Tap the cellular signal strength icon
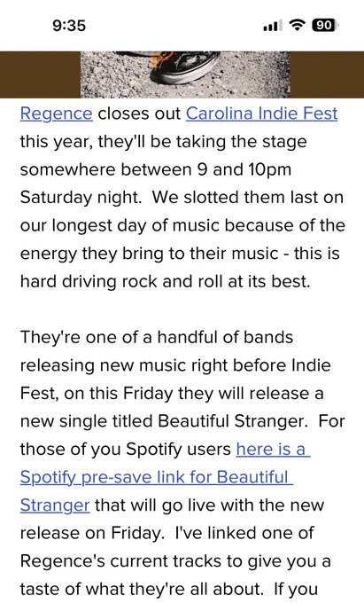Image resolution: width=364 pixels, height=603 pixels. tap(272, 26)
